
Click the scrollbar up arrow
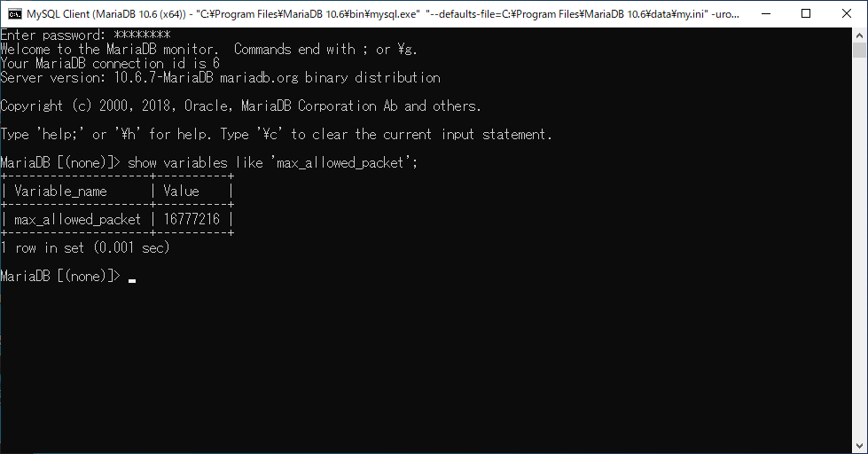[859, 35]
